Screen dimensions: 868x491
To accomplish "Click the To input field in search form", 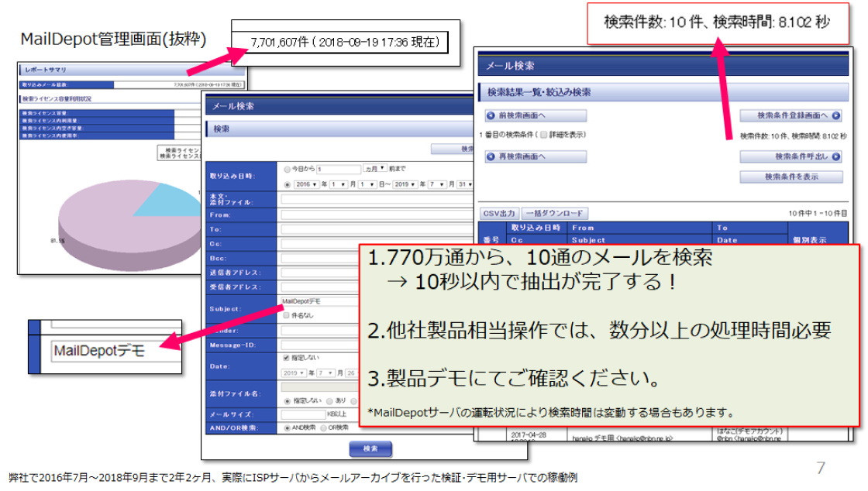I will (377, 229).
